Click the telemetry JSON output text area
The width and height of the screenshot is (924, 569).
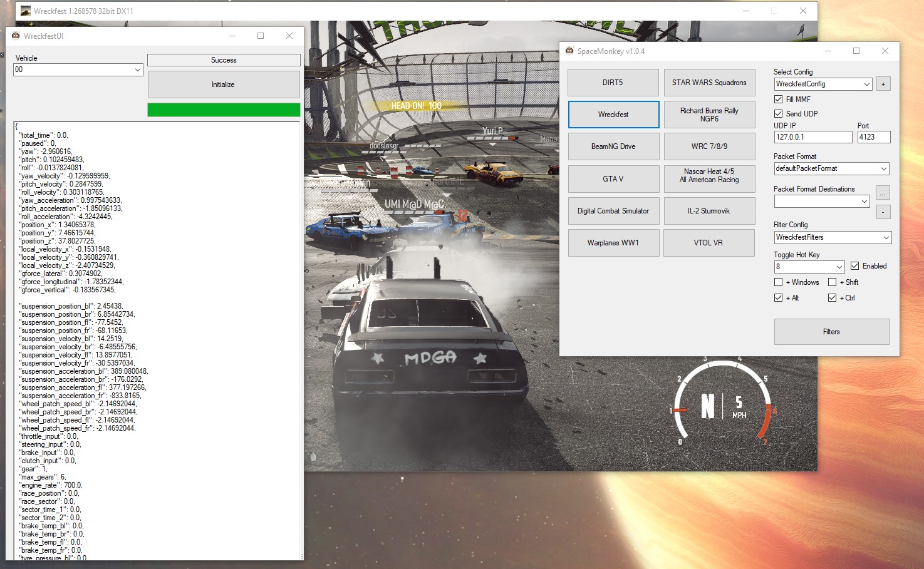[157, 341]
